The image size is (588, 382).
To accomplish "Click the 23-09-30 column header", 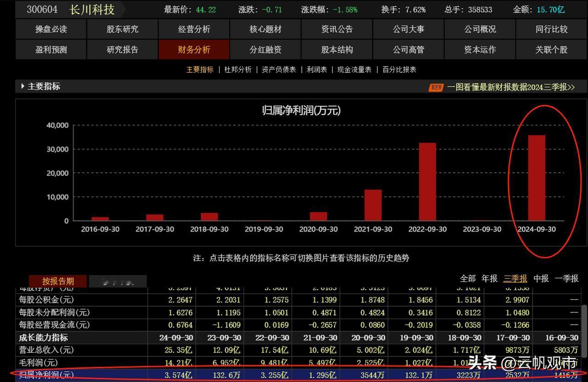I will tap(224, 337).
